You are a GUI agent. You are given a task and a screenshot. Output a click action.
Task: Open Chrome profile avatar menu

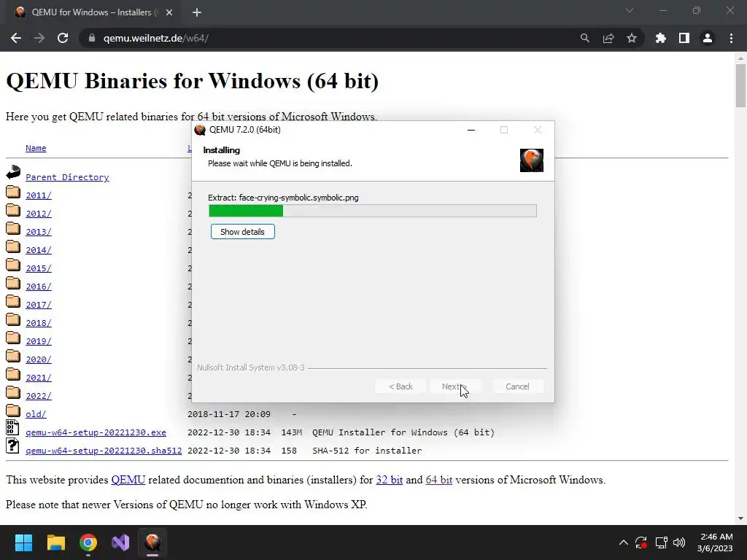[x=708, y=38]
